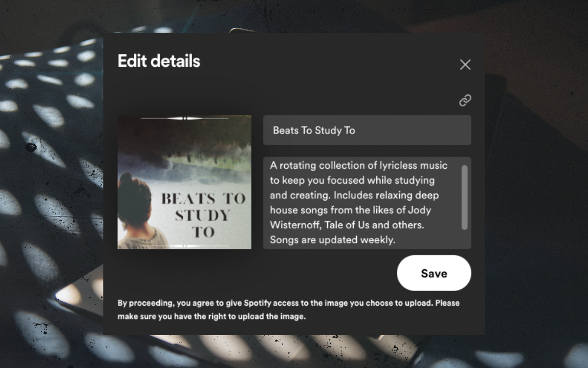Click the playlist name field

pos(367,131)
